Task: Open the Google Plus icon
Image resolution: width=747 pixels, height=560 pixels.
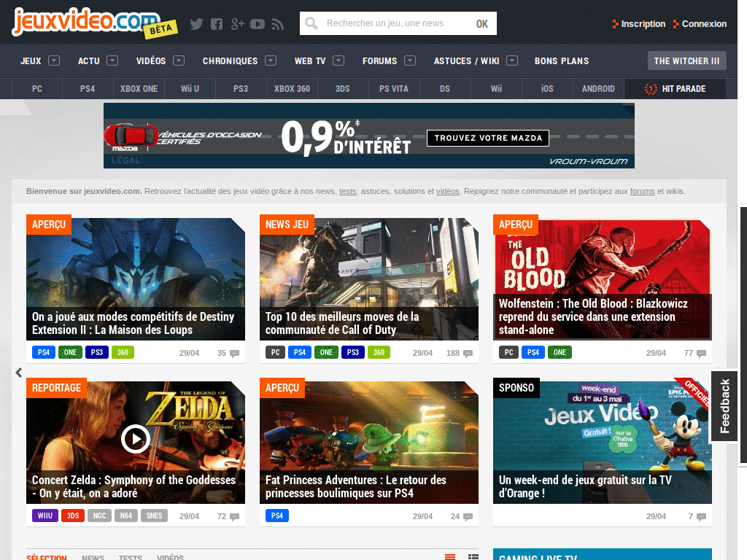Action: (x=237, y=24)
